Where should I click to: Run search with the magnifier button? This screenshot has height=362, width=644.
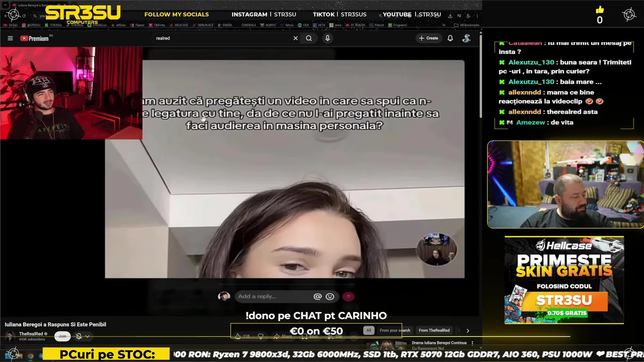pos(309,38)
